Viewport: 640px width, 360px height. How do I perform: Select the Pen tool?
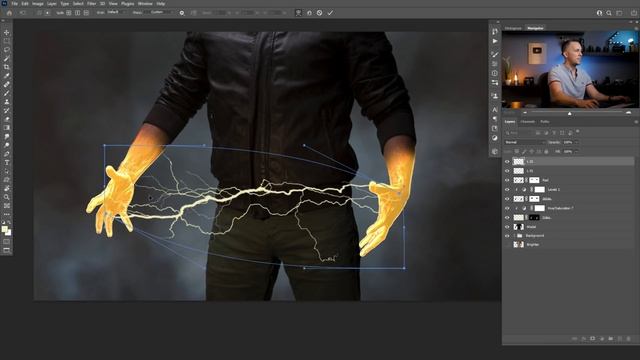(x=7, y=154)
